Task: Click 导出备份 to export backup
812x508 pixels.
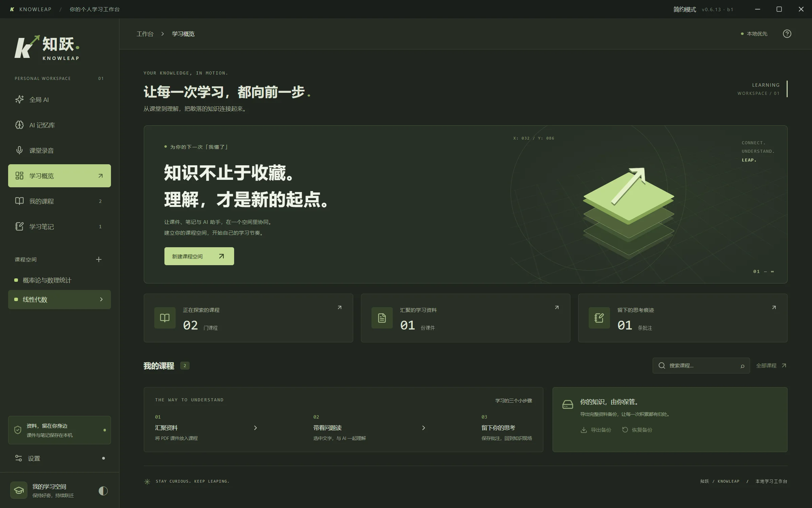Action: [x=596, y=430]
